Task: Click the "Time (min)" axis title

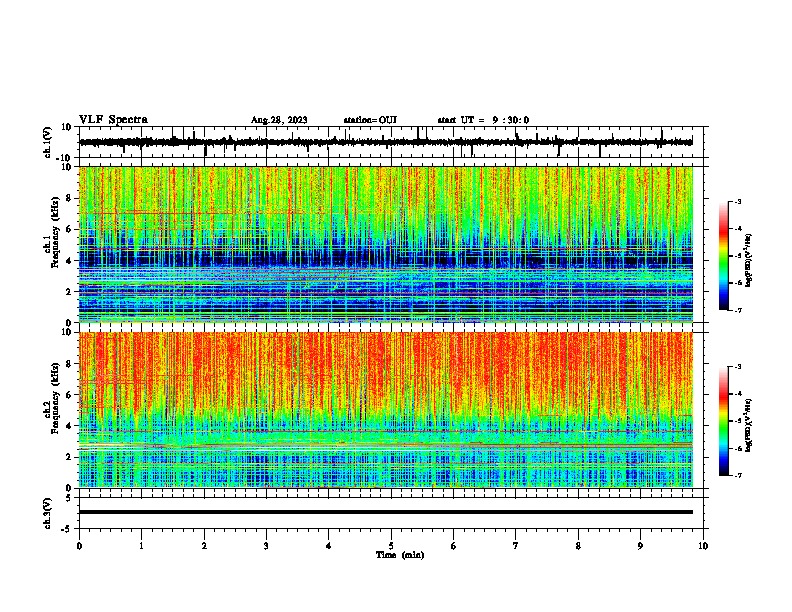Action: coord(400,555)
